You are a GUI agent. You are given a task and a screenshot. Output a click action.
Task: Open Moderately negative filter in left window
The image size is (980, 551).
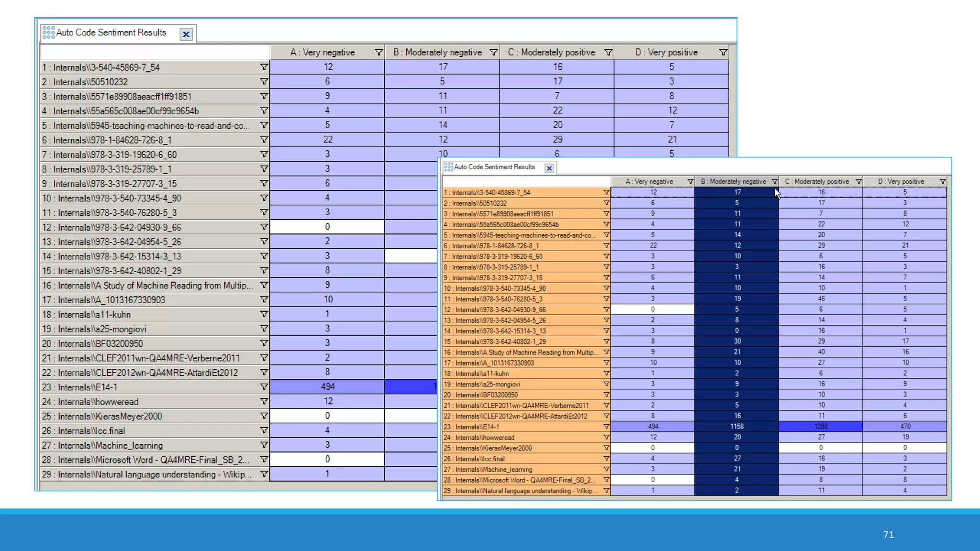[493, 52]
